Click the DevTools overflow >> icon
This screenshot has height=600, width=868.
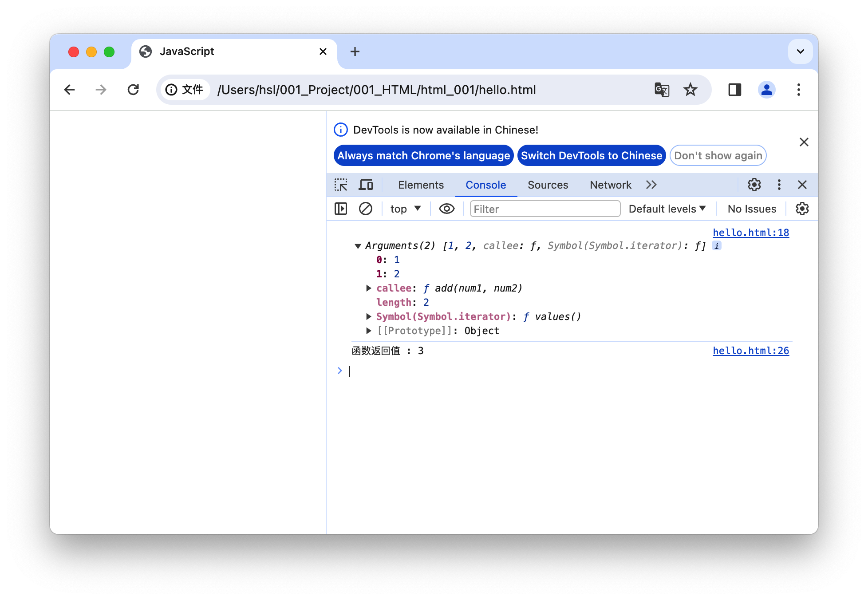click(651, 185)
